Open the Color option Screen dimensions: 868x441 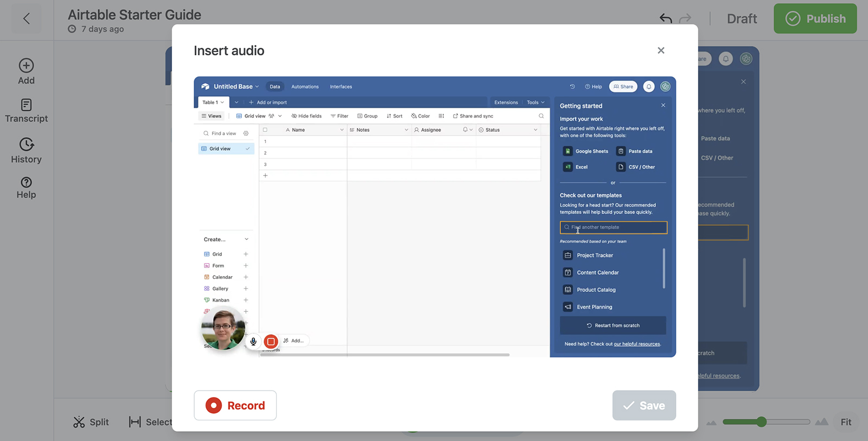(x=420, y=116)
